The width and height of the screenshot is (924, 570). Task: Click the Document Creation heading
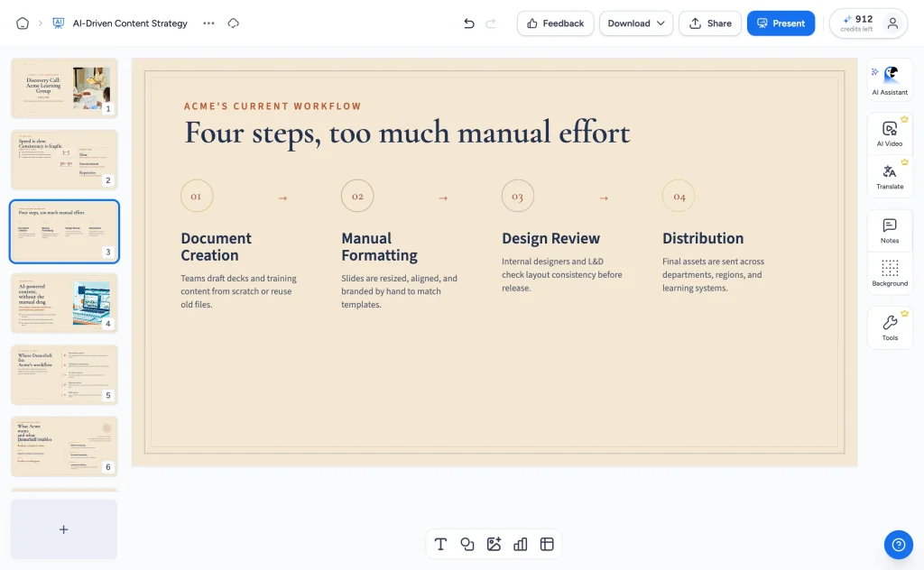click(x=217, y=247)
